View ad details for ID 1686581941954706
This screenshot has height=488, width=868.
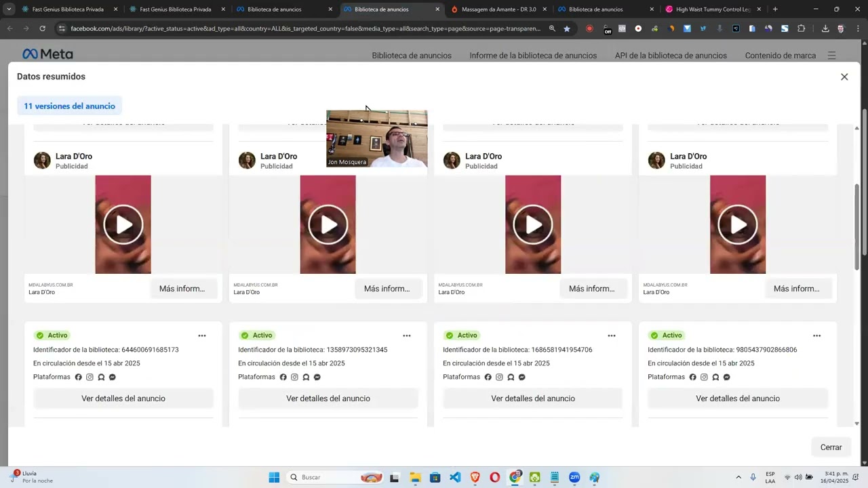(x=533, y=399)
